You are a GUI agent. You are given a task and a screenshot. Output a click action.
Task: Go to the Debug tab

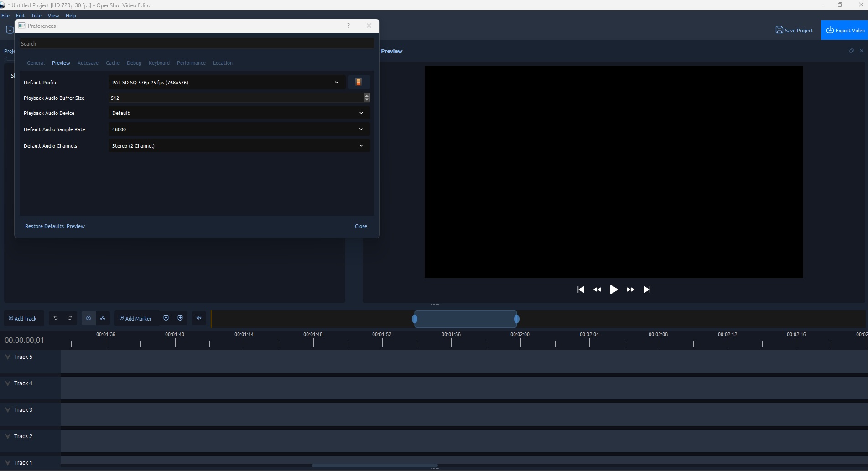134,63
